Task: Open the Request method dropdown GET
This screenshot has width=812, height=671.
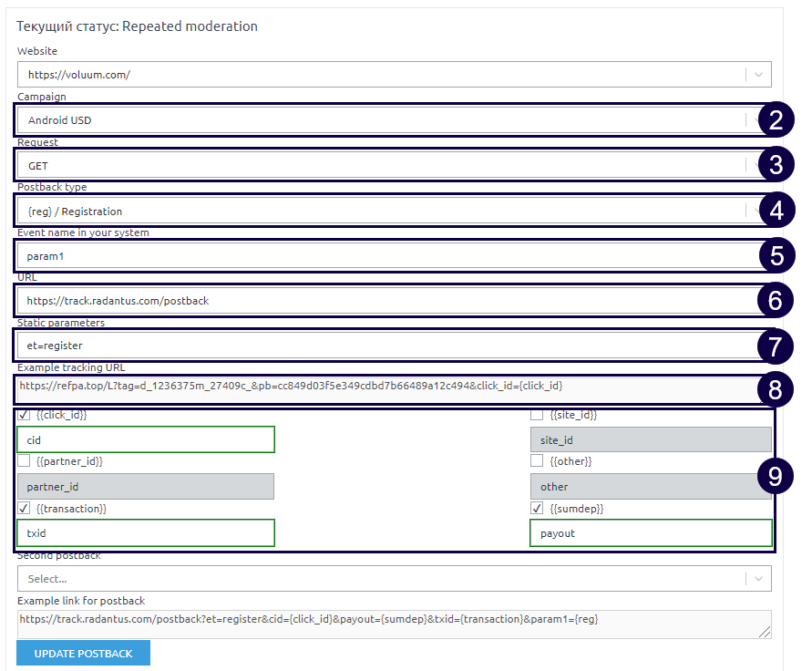Action: 383,166
